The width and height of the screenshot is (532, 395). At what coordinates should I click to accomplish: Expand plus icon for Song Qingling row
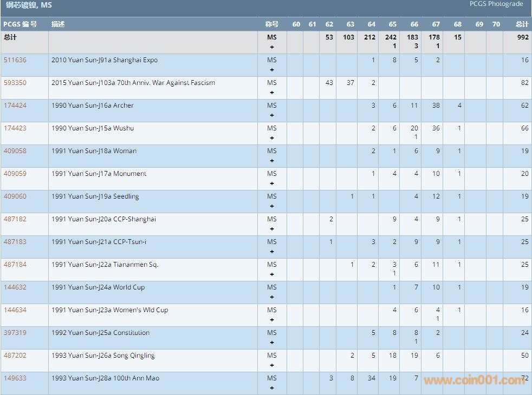(x=271, y=365)
